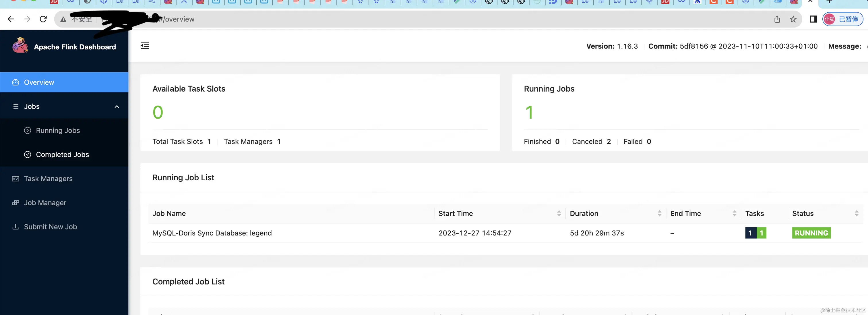Click start time 2023-12-27 14:54:27
The width and height of the screenshot is (868, 315).
coord(475,233)
